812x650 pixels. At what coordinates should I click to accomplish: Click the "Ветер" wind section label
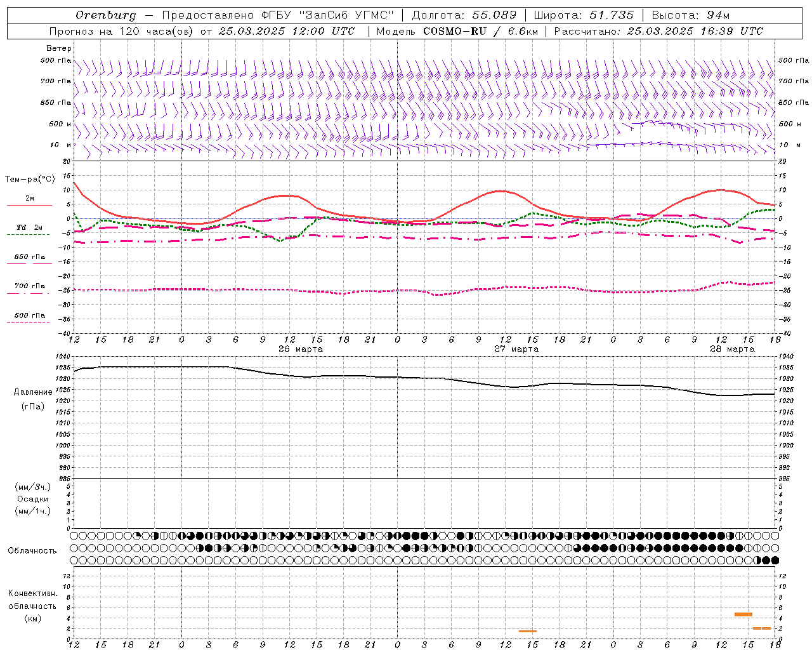pyautogui.click(x=59, y=48)
